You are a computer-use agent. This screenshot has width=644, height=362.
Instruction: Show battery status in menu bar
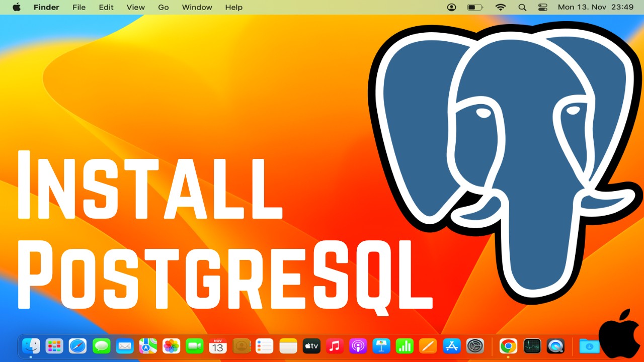474,7
